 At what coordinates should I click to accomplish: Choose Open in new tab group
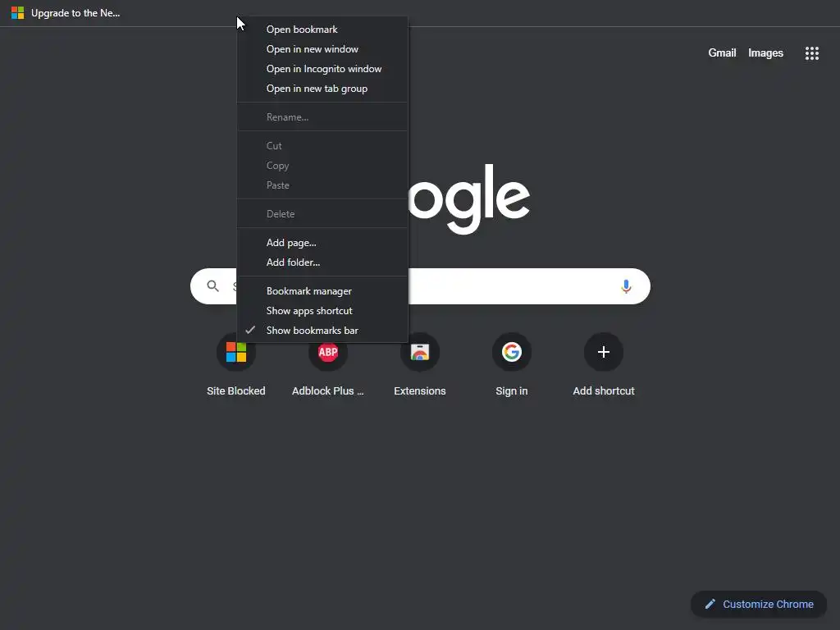(x=322, y=89)
